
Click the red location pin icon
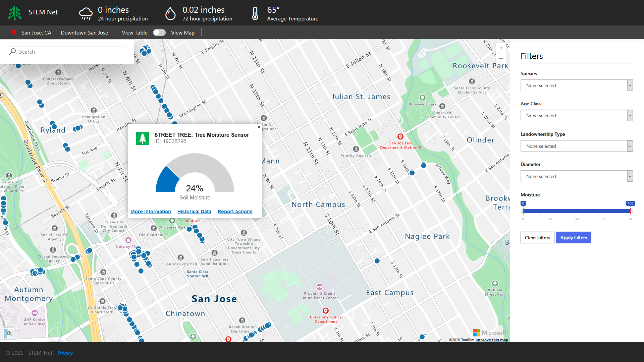click(13, 33)
